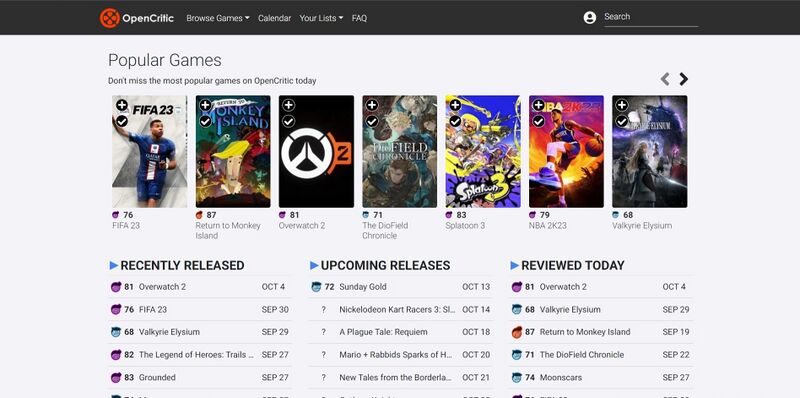Open Return to Monkey Island cover art

[x=233, y=152]
